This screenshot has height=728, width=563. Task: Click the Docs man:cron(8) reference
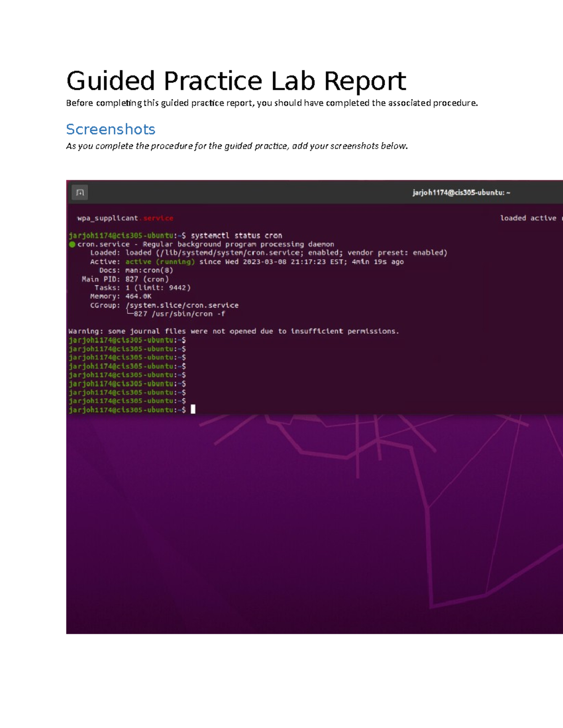[x=149, y=270]
